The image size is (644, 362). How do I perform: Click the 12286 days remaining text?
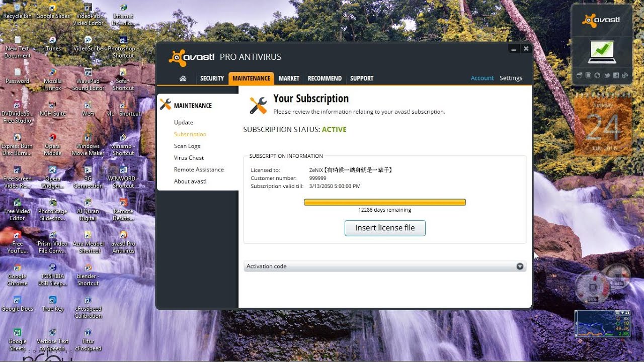(x=385, y=210)
